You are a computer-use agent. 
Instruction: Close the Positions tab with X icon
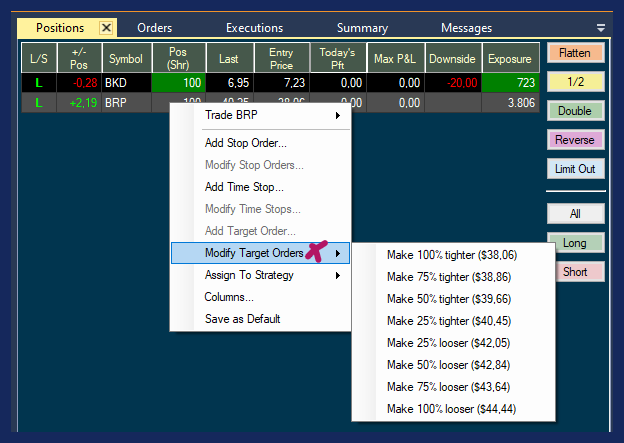point(106,28)
